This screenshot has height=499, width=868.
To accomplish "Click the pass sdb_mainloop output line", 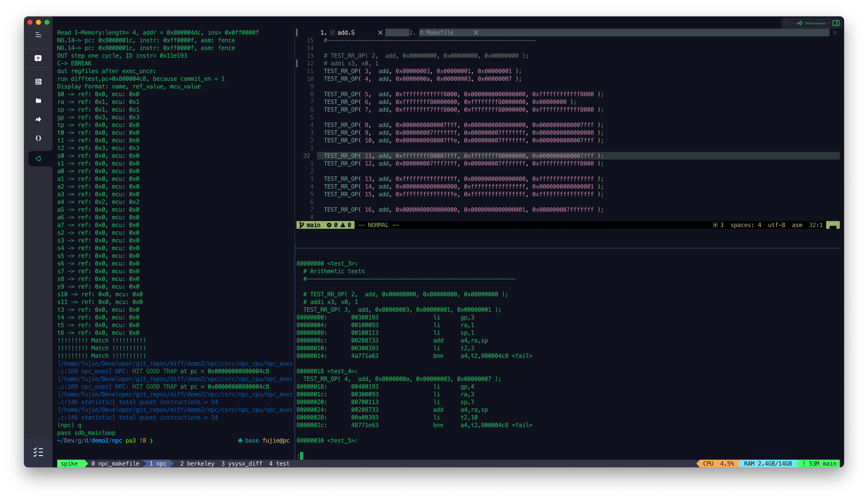I will pyautogui.click(x=86, y=433).
